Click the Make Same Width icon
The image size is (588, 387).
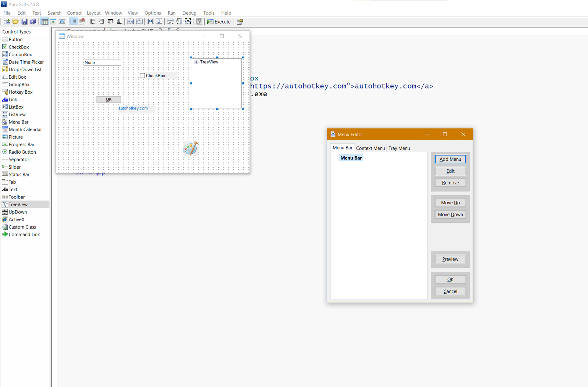point(170,22)
